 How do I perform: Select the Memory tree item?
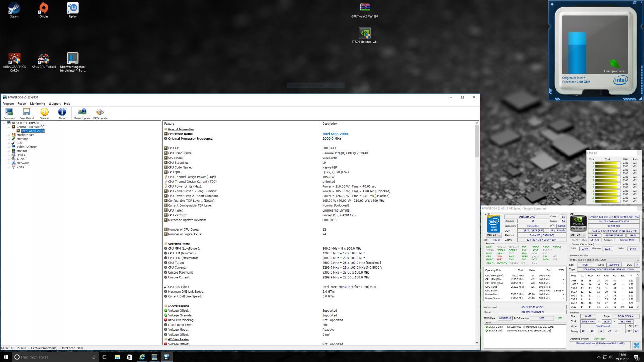click(22, 139)
